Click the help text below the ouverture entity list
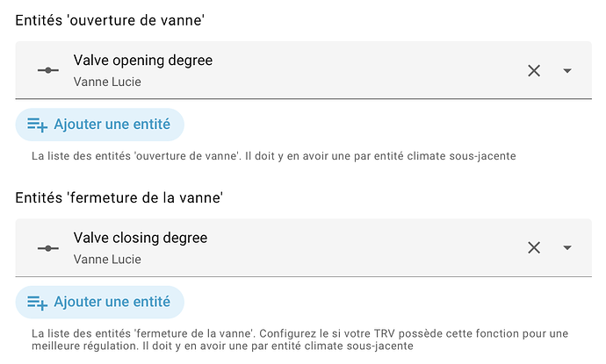 coord(272,157)
